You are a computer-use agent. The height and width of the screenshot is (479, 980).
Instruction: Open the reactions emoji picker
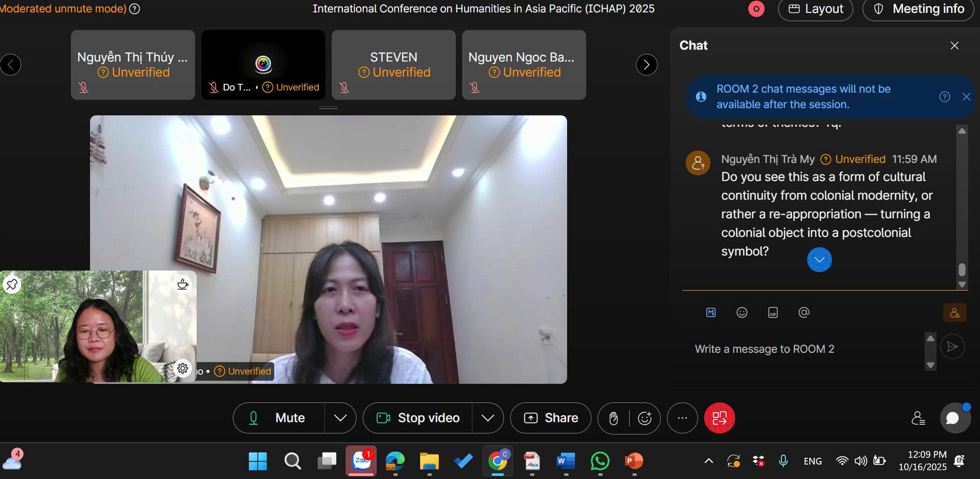(x=645, y=418)
